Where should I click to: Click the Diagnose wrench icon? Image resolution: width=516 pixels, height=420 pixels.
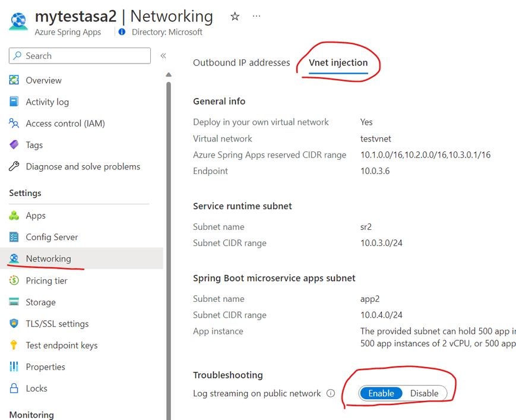[14, 166]
